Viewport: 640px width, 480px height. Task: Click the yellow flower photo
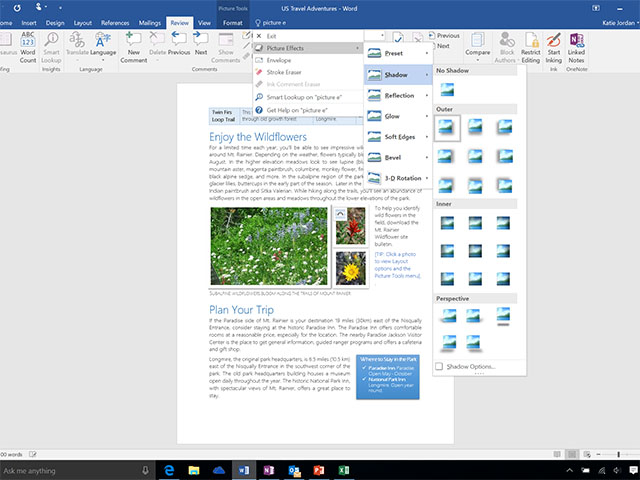[x=351, y=268]
